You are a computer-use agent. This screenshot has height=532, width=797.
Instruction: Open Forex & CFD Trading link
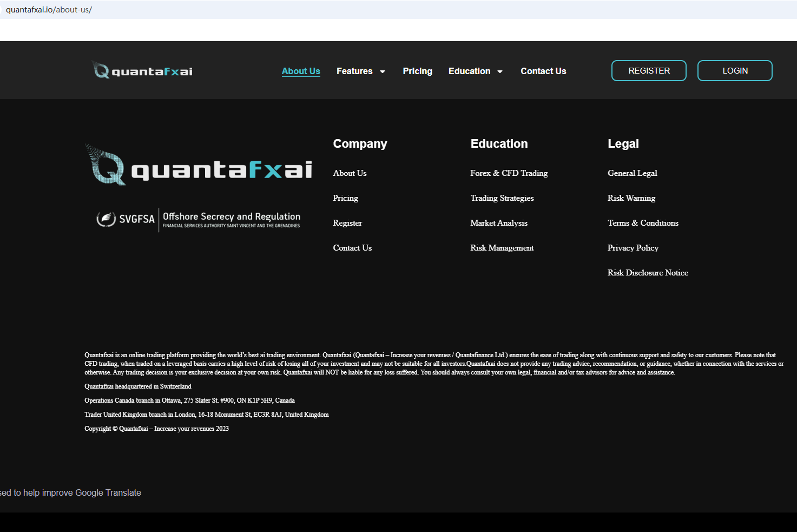click(x=509, y=173)
